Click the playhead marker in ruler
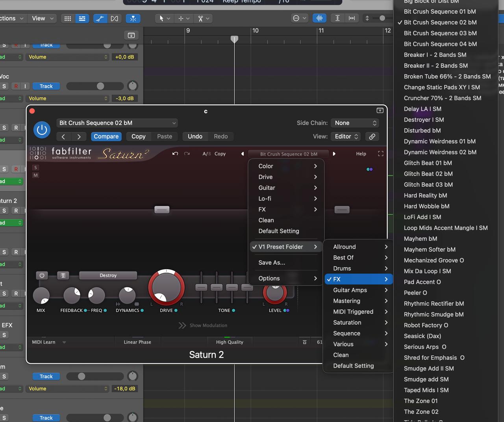The height and width of the screenshot is (422, 504). coord(234,39)
